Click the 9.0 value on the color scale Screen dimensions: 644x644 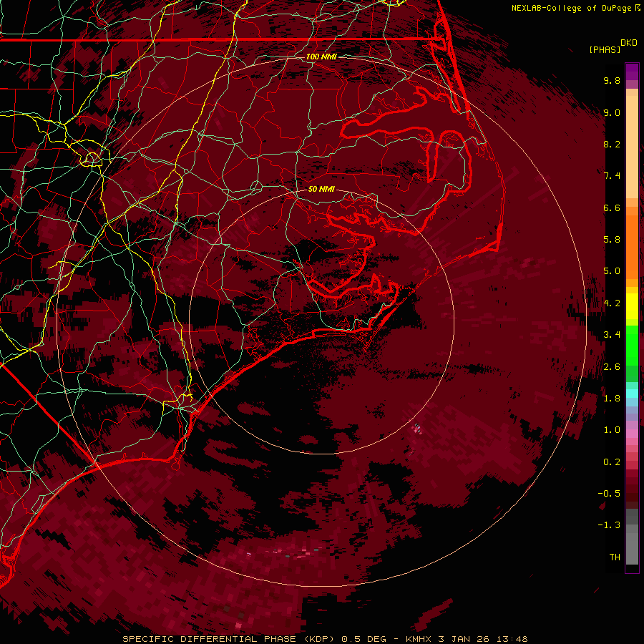pos(612,112)
